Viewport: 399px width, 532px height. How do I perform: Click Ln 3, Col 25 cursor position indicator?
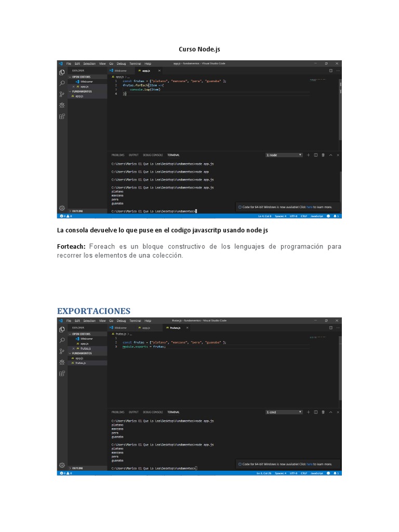264,473
